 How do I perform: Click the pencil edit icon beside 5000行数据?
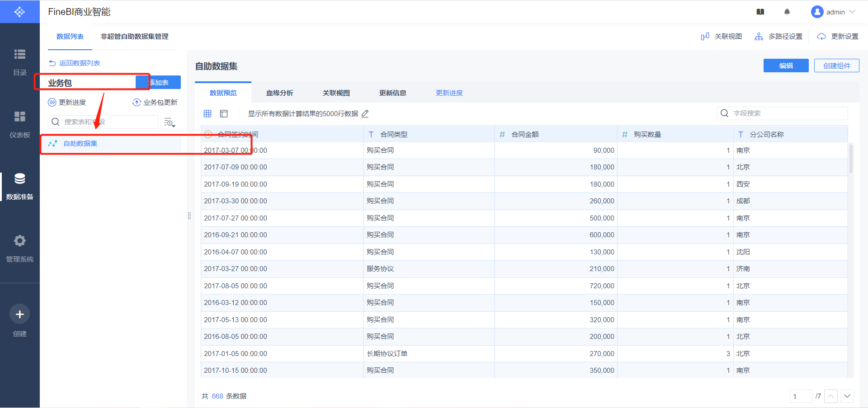coord(365,114)
